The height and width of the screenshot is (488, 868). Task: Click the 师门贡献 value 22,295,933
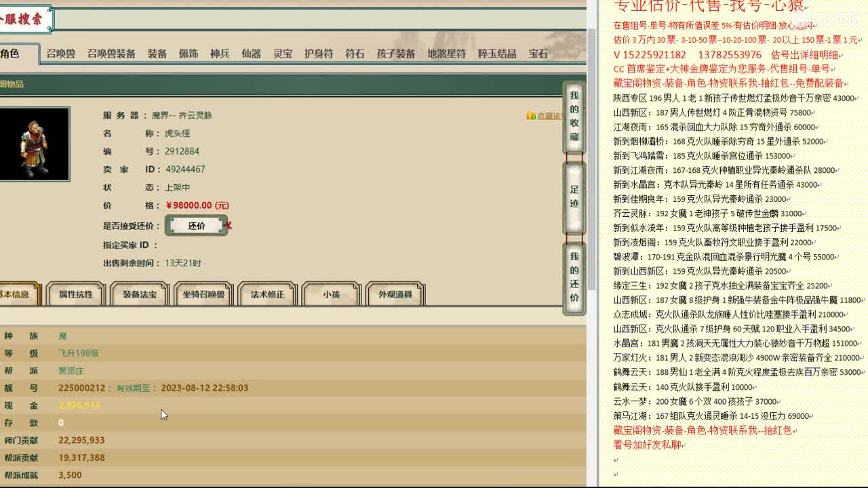[81, 440]
